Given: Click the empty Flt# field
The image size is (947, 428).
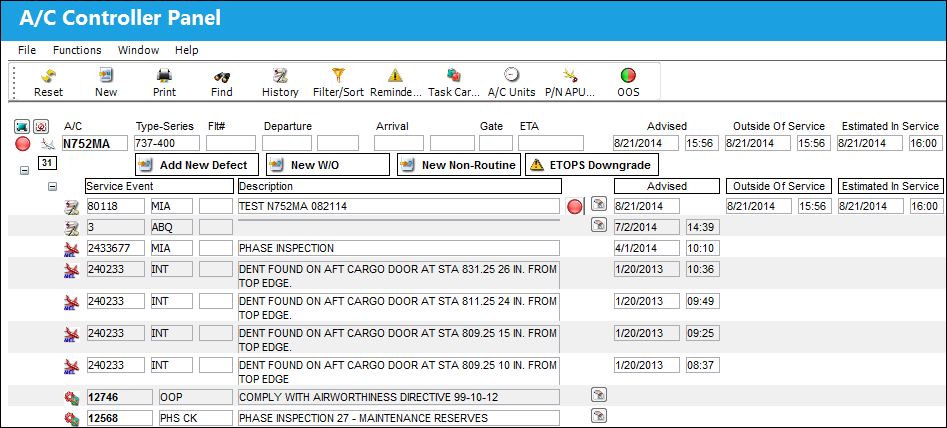Looking at the screenshot, I should (231, 144).
